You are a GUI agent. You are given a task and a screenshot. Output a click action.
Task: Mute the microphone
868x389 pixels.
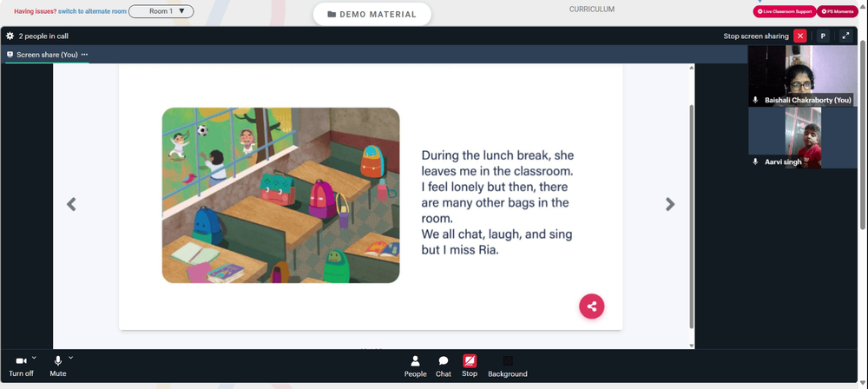coord(57,366)
